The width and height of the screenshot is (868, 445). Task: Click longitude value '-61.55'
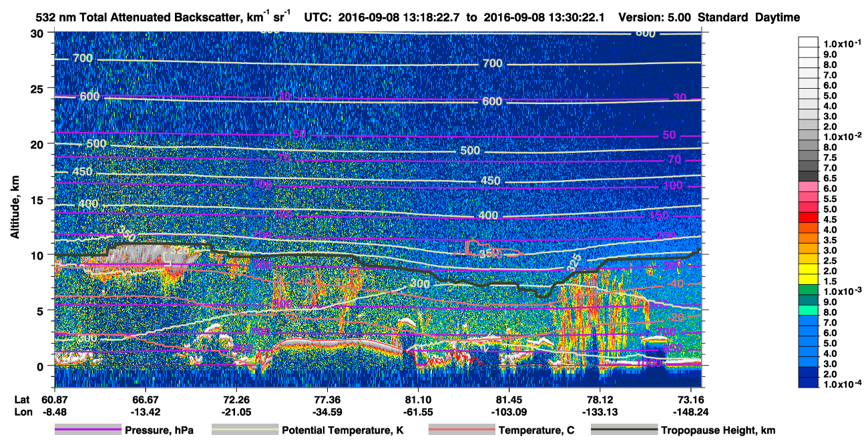418,412
